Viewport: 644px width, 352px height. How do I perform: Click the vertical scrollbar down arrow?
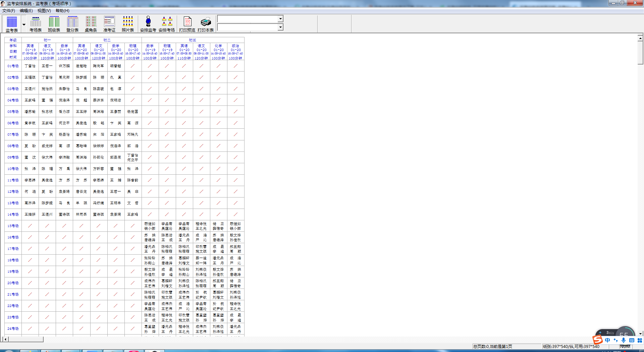tap(640, 334)
